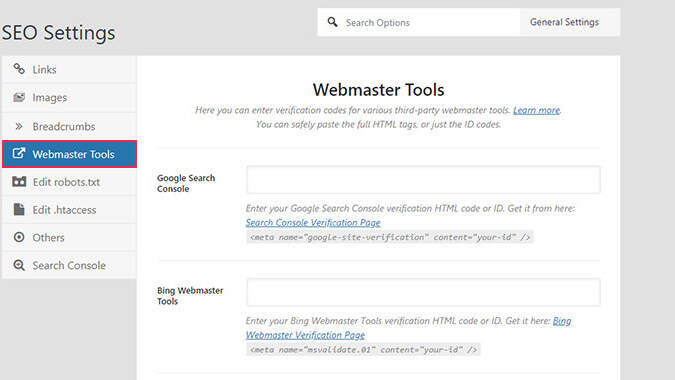This screenshot has height=380, width=675.
Task: Open the Others tab
Action: coord(69,238)
